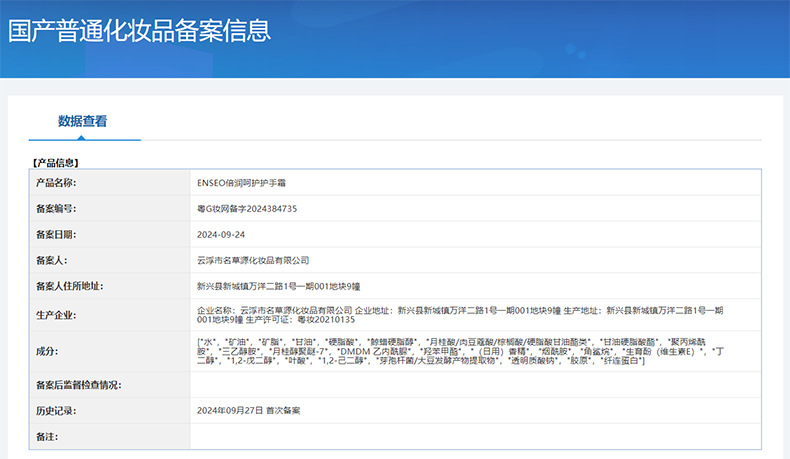Click the 生产企业 label cell

click(110, 315)
